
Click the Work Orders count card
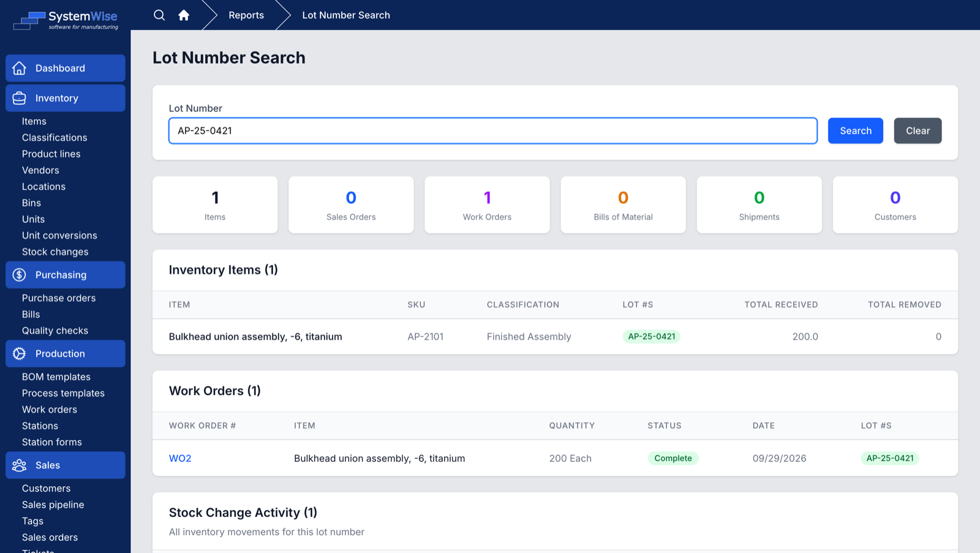(487, 205)
